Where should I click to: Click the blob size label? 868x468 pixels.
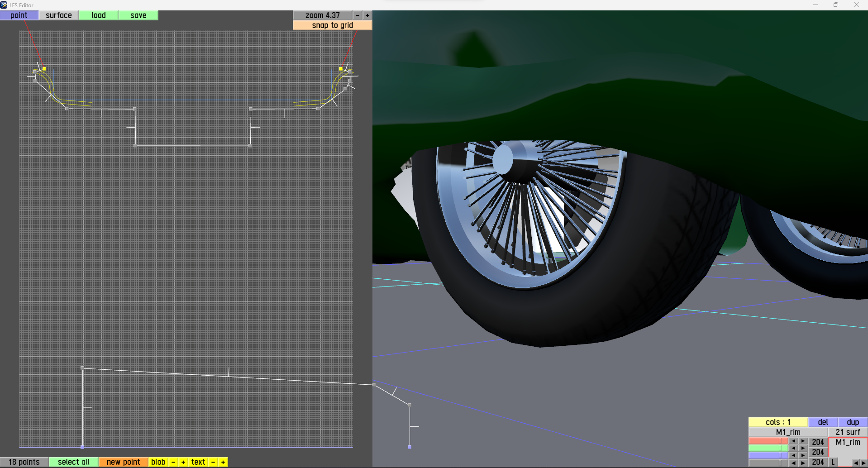[x=158, y=462]
